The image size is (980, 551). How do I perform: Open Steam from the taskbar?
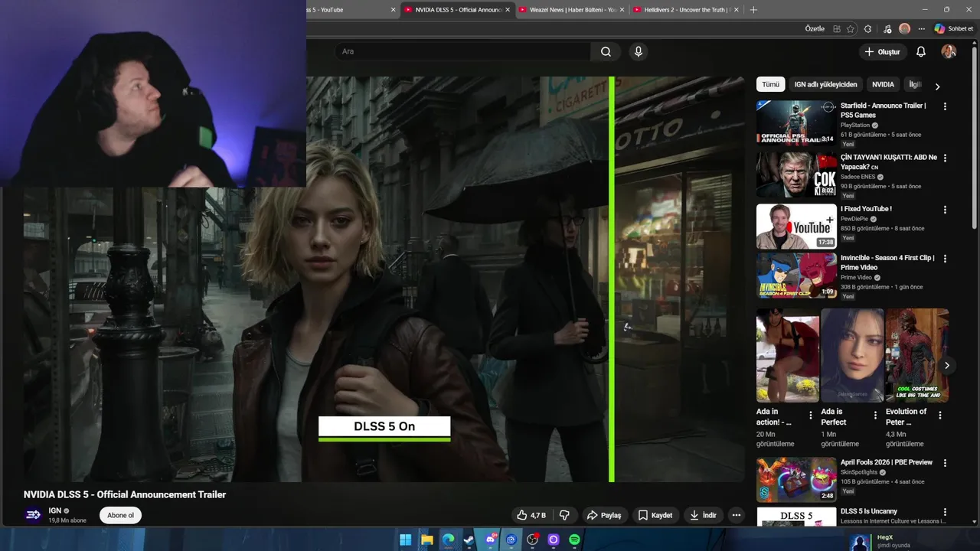click(469, 540)
